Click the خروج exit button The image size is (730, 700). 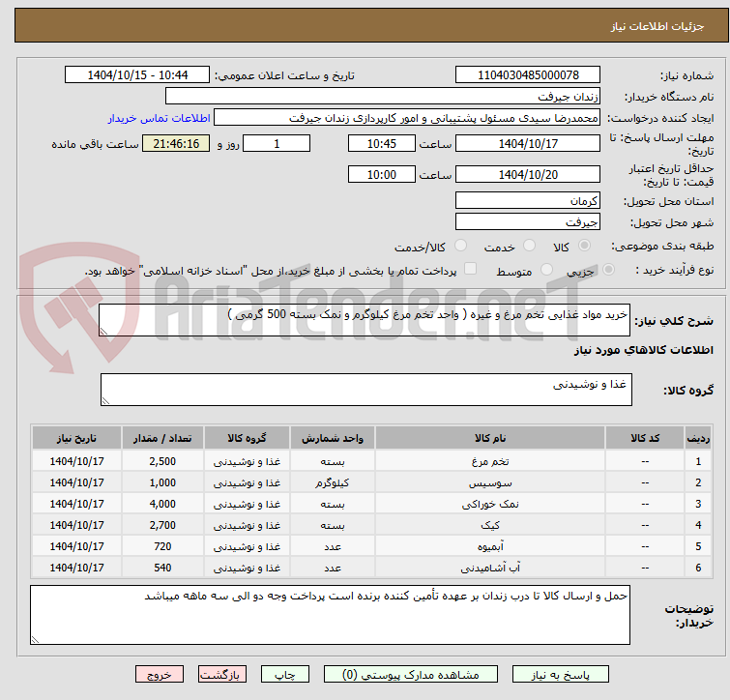160,675
